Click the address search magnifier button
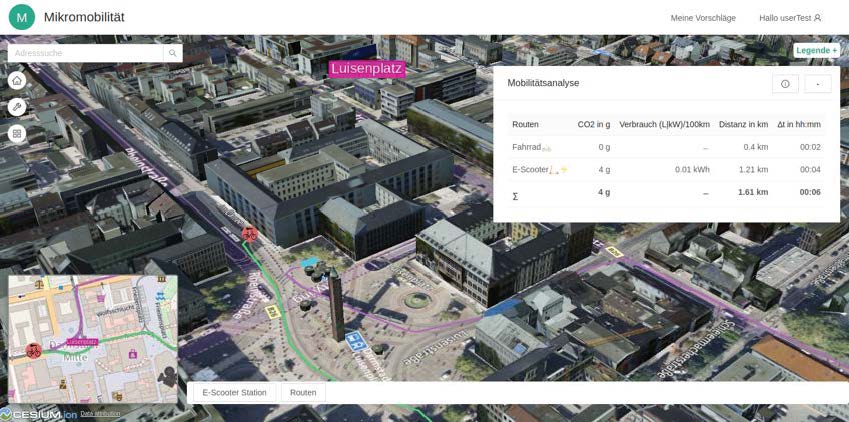This screenshot has width=849, height=422. point(173,53)
